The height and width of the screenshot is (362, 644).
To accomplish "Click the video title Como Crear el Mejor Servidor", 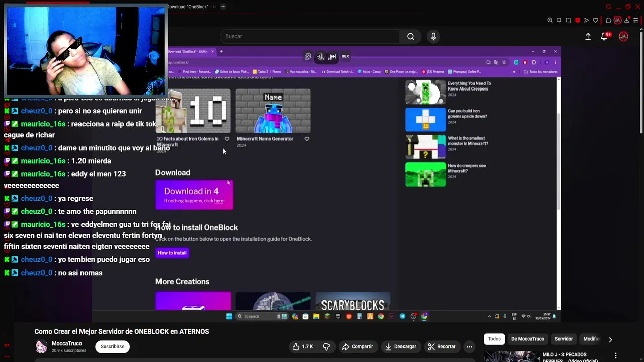I will tap(122, 332).
